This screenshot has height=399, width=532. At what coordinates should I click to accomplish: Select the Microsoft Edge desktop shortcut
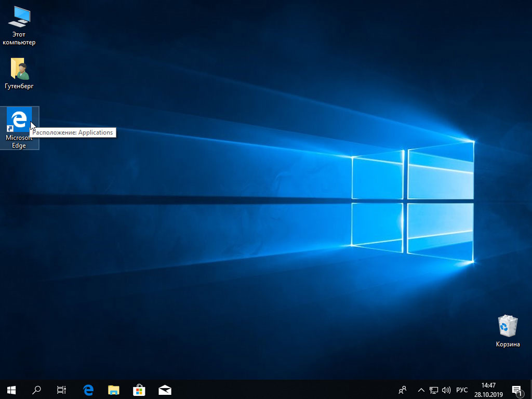coord(19,128)
